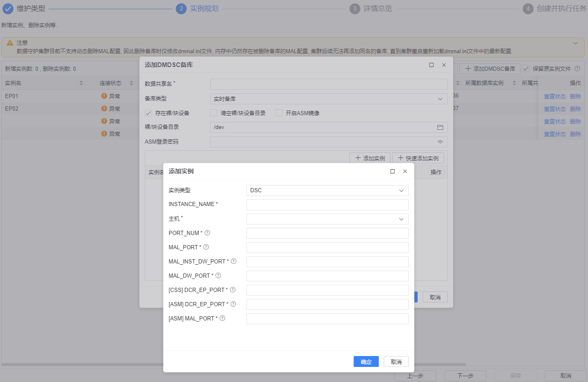Open help icon next to MAL_INST_DW_PORT
The height and width of the screenshot is (382, 588).
click(x=234, y=261)
